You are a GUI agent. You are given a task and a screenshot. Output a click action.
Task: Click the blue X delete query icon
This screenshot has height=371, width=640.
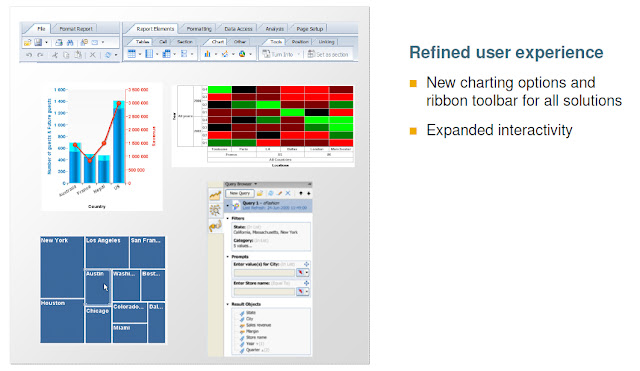pyautogui.click(x=288, y=193)
